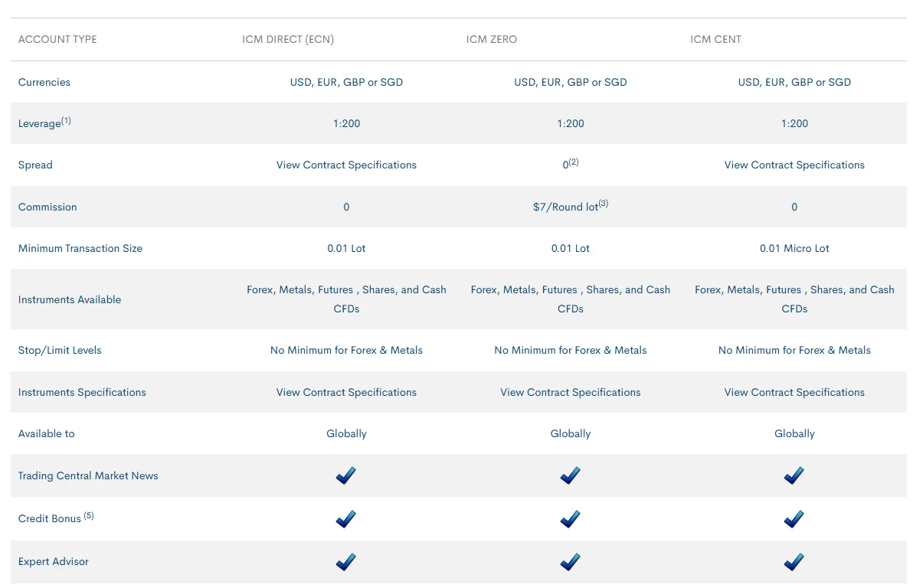Select the ICM CENT column header
The height and width of the screenshot is (588, 913).
point(715,39)
